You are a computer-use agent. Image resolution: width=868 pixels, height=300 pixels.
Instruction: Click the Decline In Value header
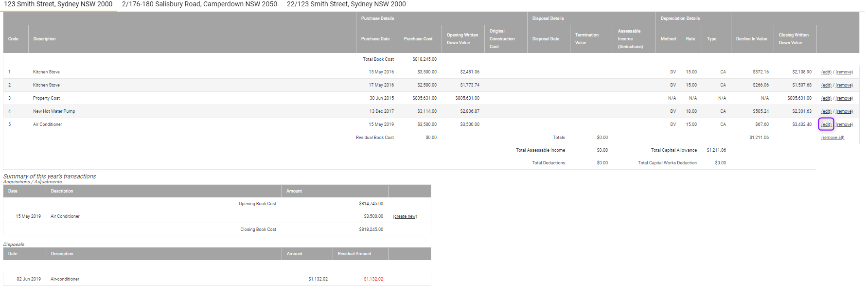pyautogui.click(x=751, y=39)
